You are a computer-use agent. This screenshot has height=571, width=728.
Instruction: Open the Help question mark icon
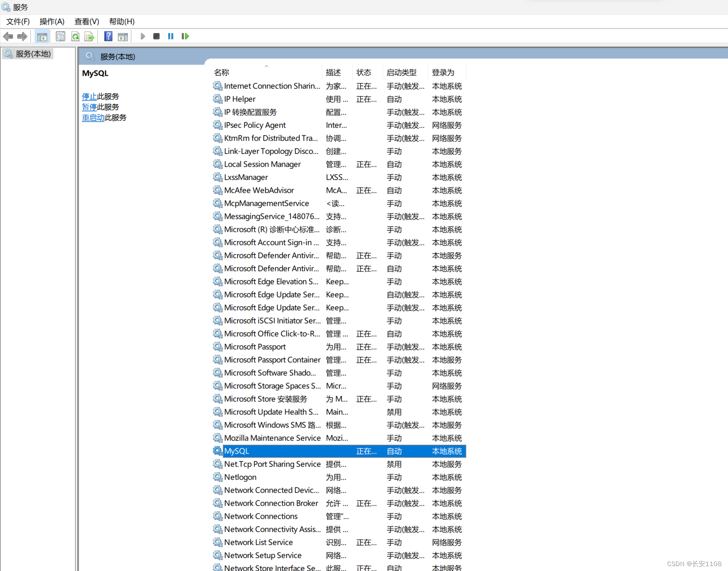tap(108, 36)
